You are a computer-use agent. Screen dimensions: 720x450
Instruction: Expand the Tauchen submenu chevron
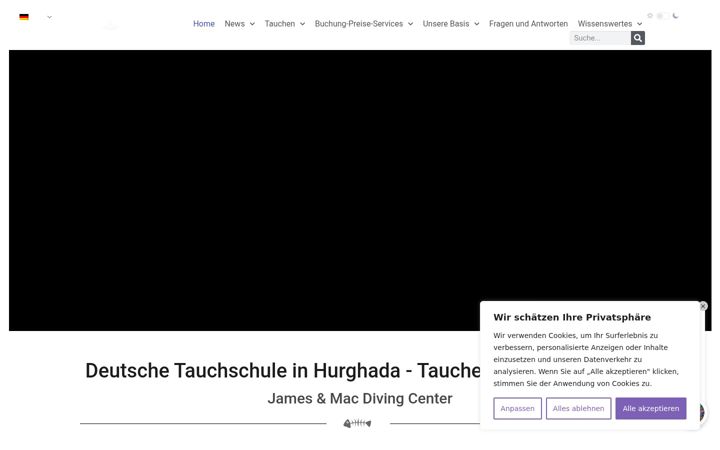pyautogui.click(x=302, y=24)
